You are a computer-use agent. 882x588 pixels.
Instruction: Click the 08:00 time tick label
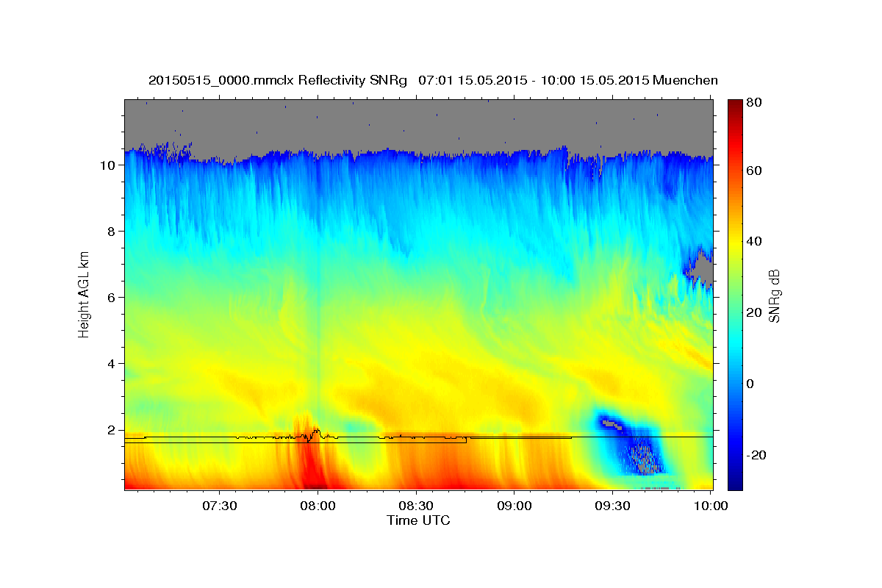point(318,506)
